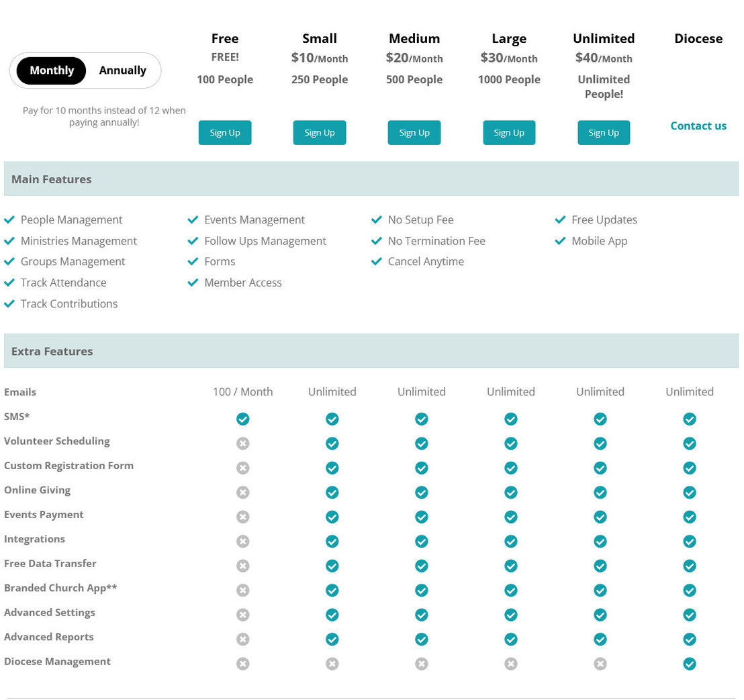Click Diocese Management cross icon for Unlimited plan
This screenshot has height=700, width=744.
pos(600,664)
